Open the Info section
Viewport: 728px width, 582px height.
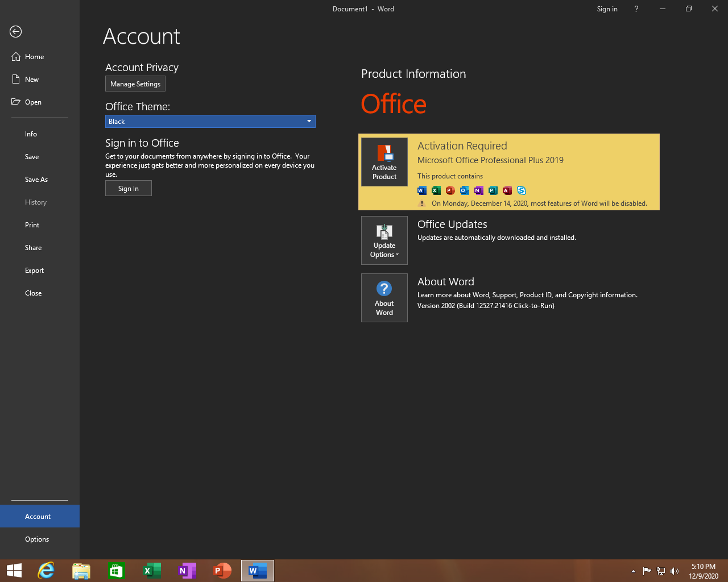(x=40, y=134)
